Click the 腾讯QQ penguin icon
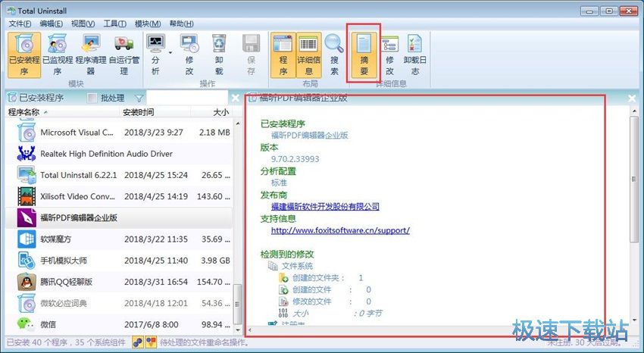The height and width of the screenshot is (353, 644). tap(27, 282)
